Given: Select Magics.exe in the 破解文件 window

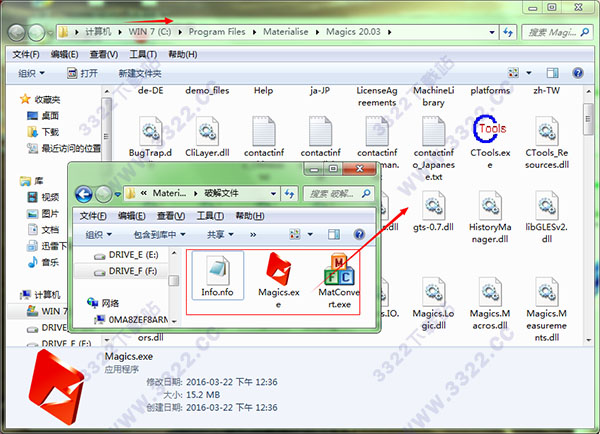Looking at the screenshot, I should pyautogui.click(x=279, y=280).
